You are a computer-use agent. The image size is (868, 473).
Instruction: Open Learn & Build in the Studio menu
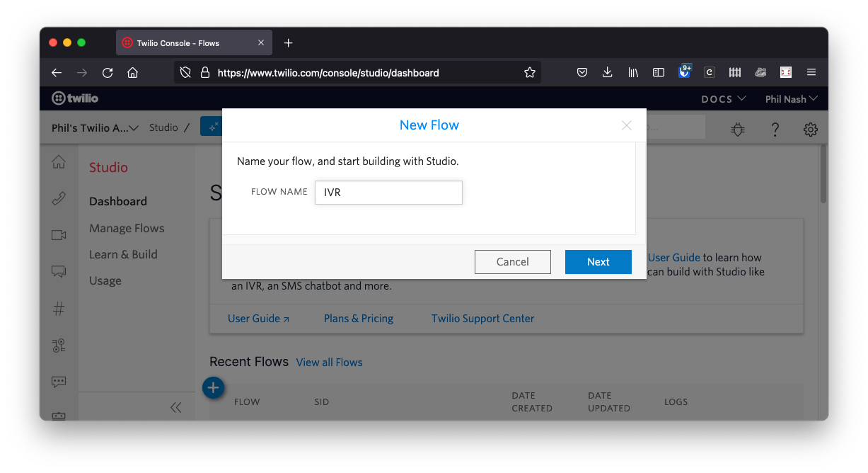[123, 254]
